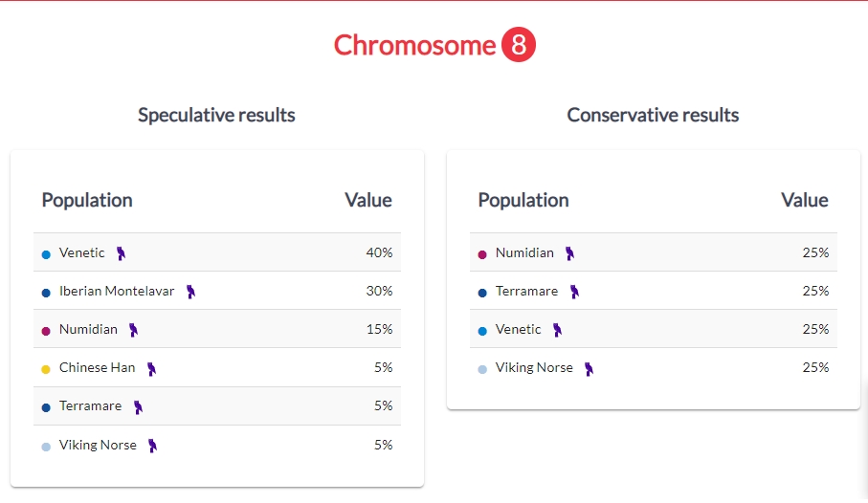Select the Viking Norse 25% row
The height and width of the screenshot is (503, 868).
[x=654, y=367]
